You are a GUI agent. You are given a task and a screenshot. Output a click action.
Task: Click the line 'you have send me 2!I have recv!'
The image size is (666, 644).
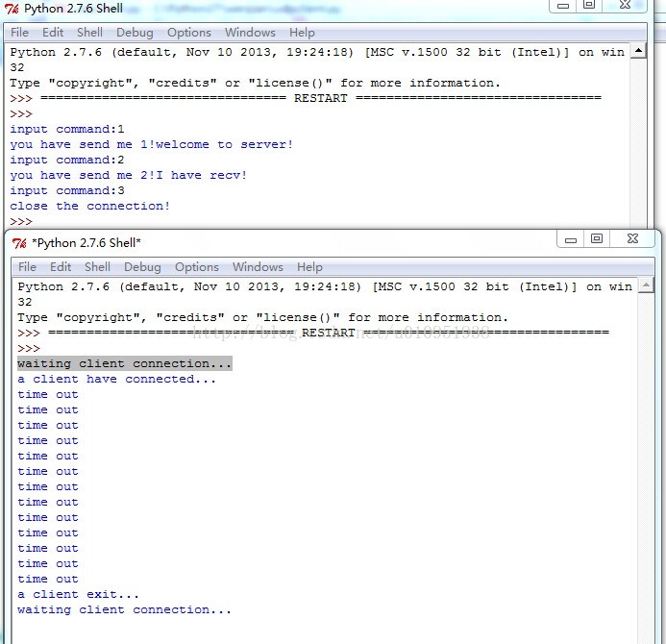(128, 175)
